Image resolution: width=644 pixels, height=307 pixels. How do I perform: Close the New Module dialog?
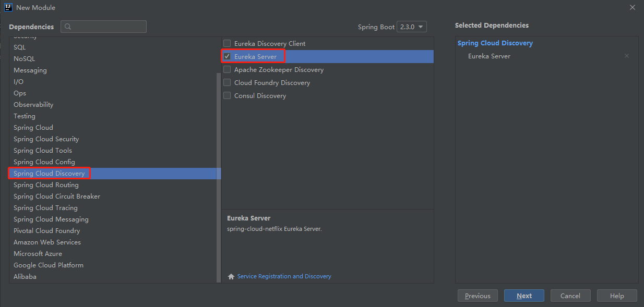[632, 7]
